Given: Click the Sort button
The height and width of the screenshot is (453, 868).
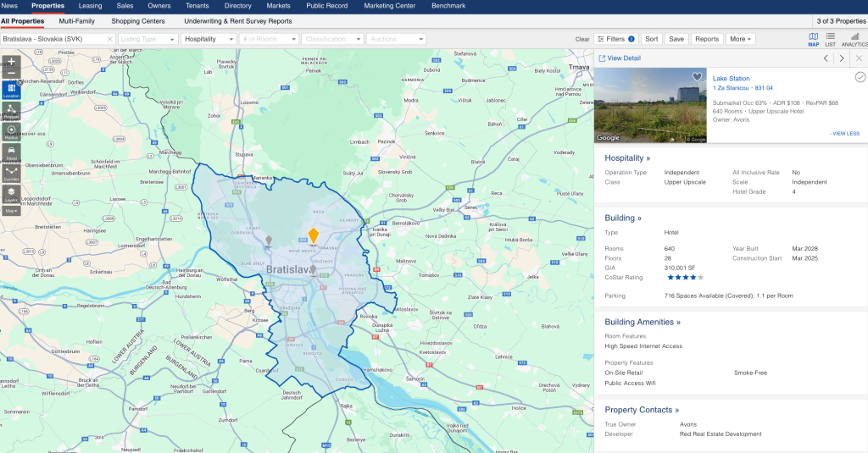Looking at the screenshot, I should click(652, 39).
